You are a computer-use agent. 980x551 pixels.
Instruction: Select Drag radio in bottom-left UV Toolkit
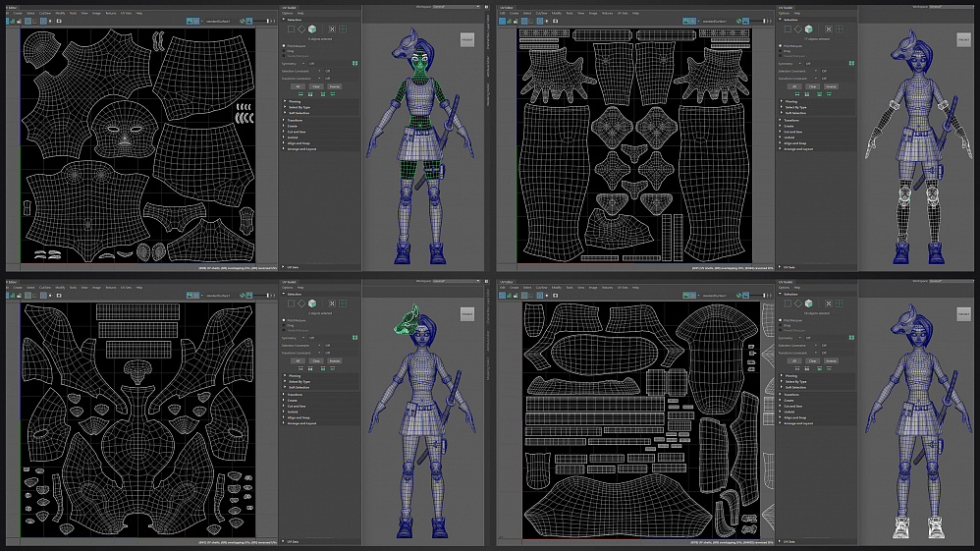(284, 324)
